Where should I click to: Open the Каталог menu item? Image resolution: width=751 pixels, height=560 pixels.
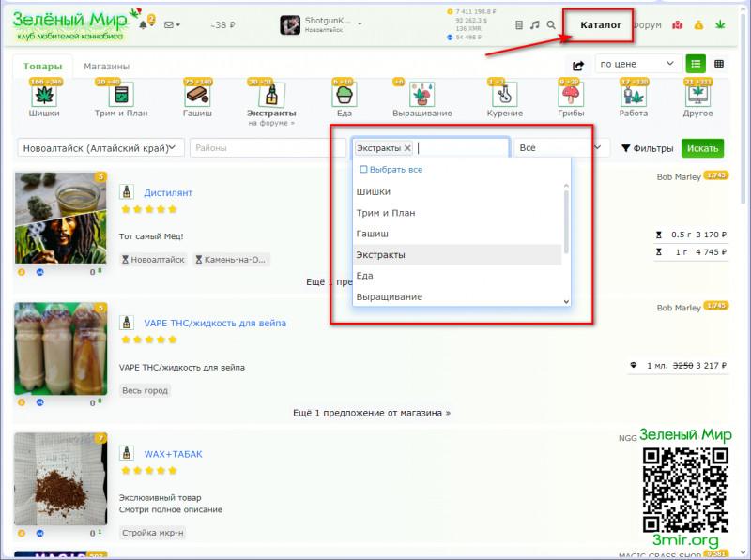(601, 25)
